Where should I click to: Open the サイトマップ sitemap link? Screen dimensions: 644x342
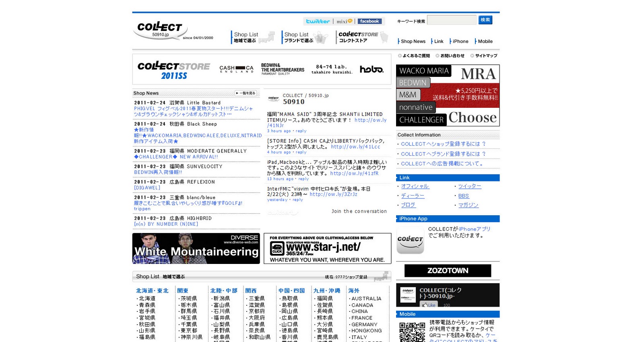click(x=484, y=56)
